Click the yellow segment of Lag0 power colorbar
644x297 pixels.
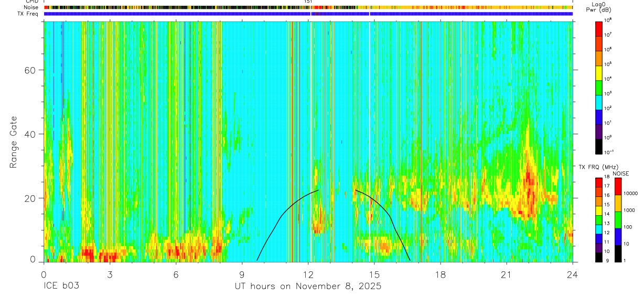click(x=599, y=72)
